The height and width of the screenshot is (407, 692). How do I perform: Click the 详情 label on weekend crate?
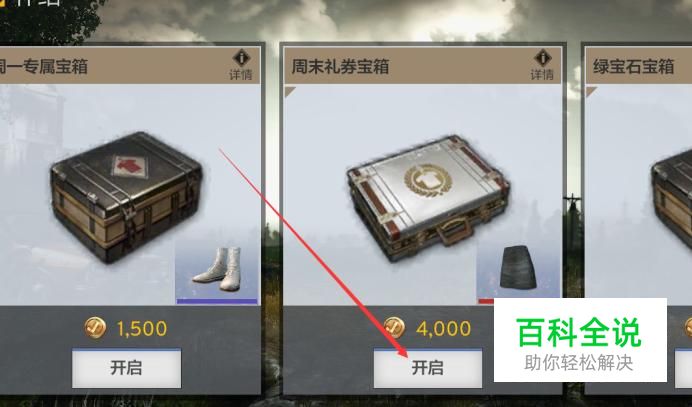(542, 75)
